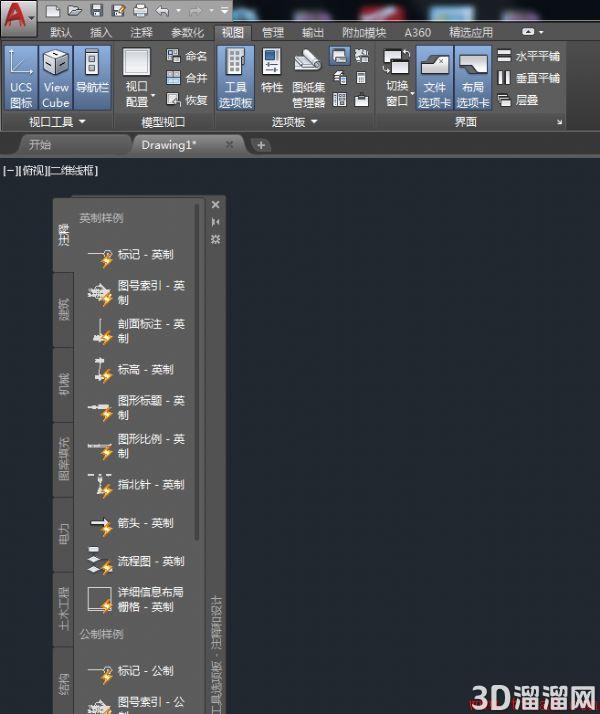
Task: Open the tool palette properties gear icon
Action: tap(215, 239)
